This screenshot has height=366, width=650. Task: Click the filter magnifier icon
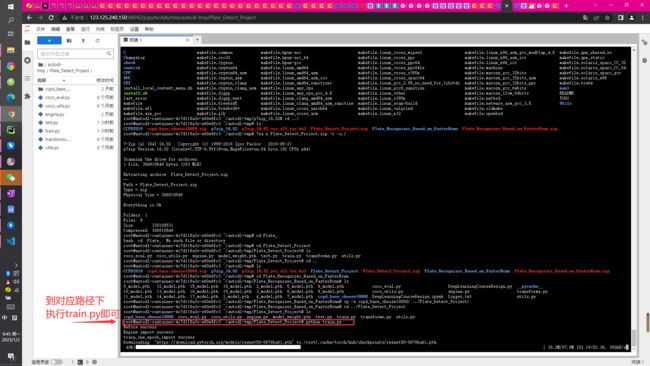click(109, 54)
